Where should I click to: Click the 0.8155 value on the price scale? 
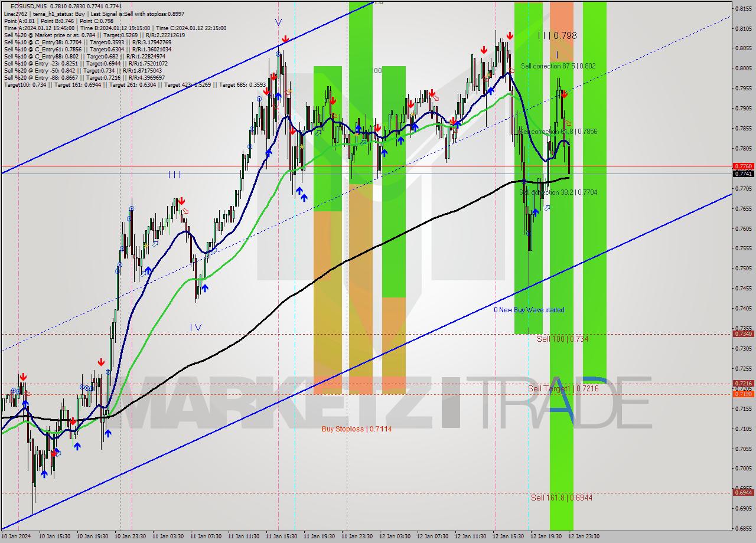743,8
